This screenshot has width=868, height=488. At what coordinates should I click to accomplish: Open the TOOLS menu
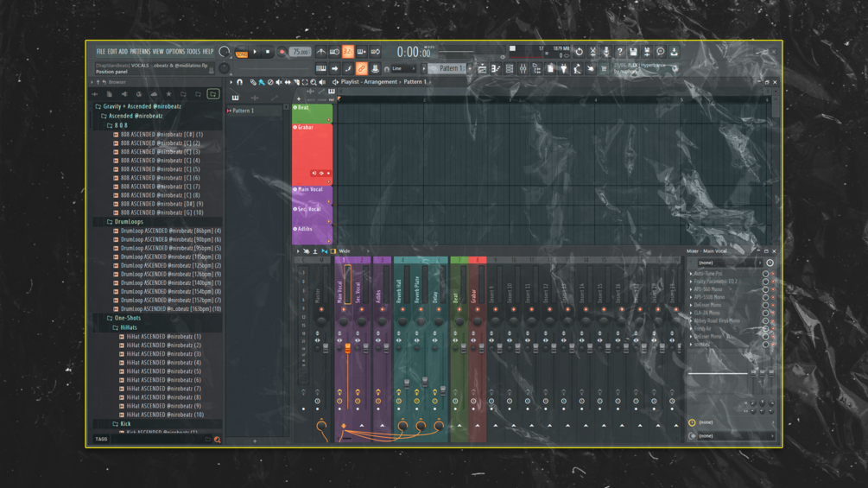(x=193, y=52)
